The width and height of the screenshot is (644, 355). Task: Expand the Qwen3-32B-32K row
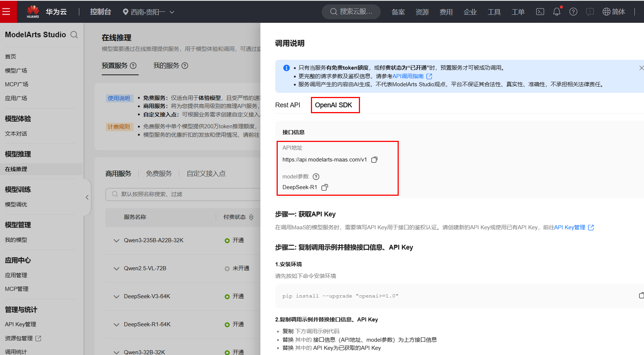point(117,352)
